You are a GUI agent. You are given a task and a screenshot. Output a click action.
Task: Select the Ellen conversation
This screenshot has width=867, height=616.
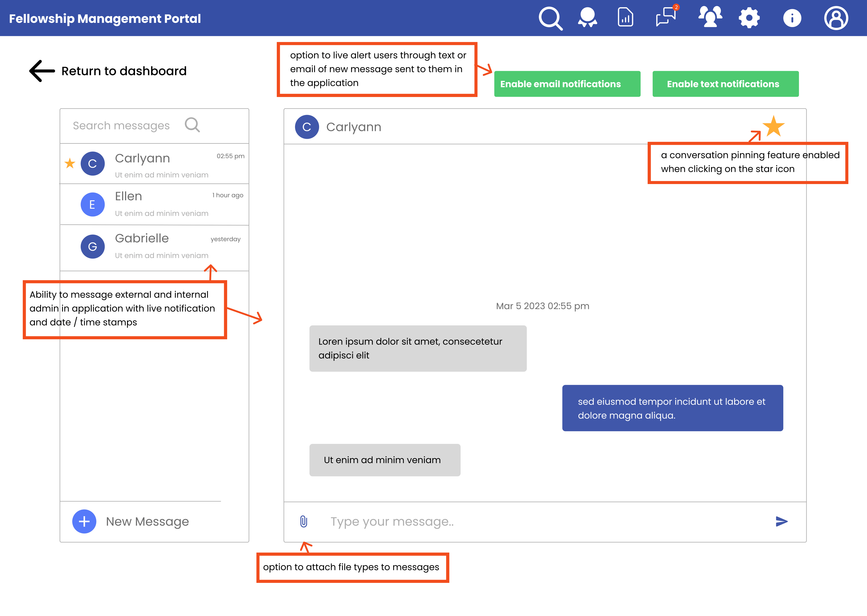pos(154,204)
